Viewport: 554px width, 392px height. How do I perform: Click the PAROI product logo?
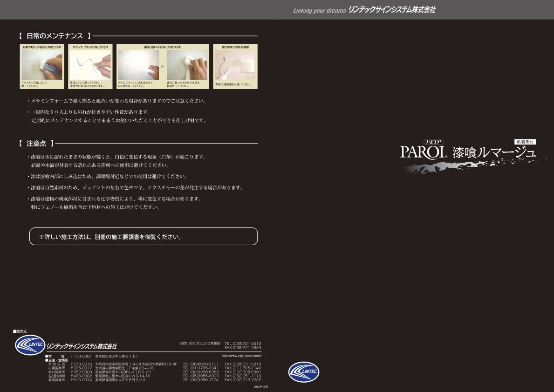coord(423,152)
